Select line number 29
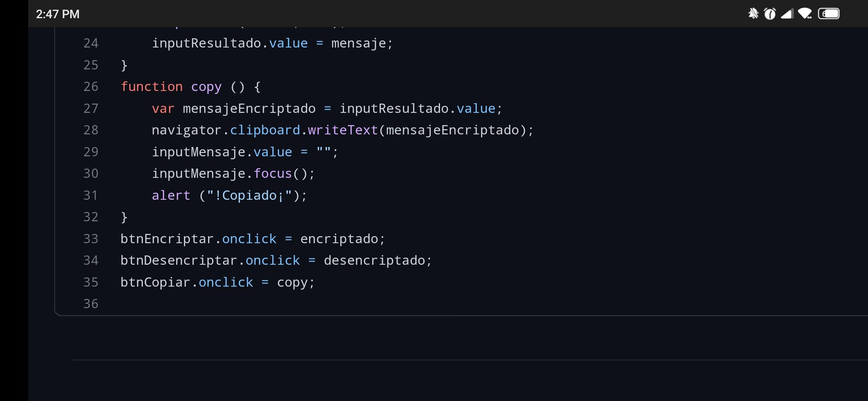The height and width of the screenshot is (401, 868). pyautogui.click(x=91, y=152)
